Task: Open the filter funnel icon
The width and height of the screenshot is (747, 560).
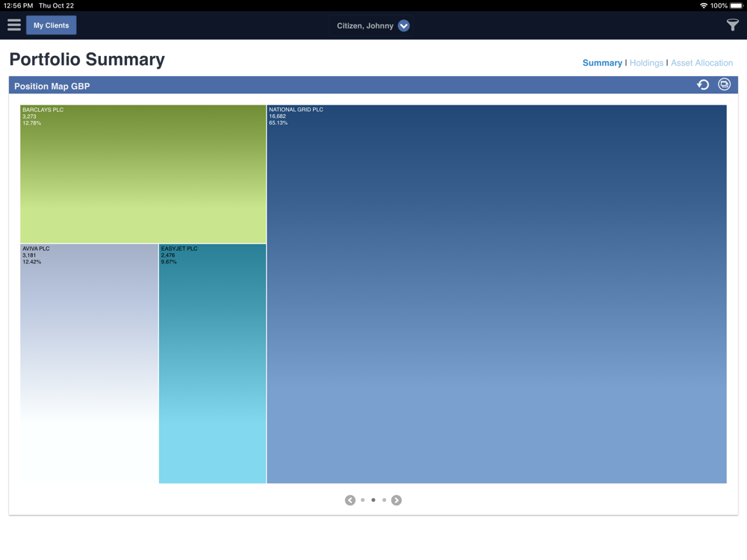Action: pyautogui.click(x=732, y=25)
